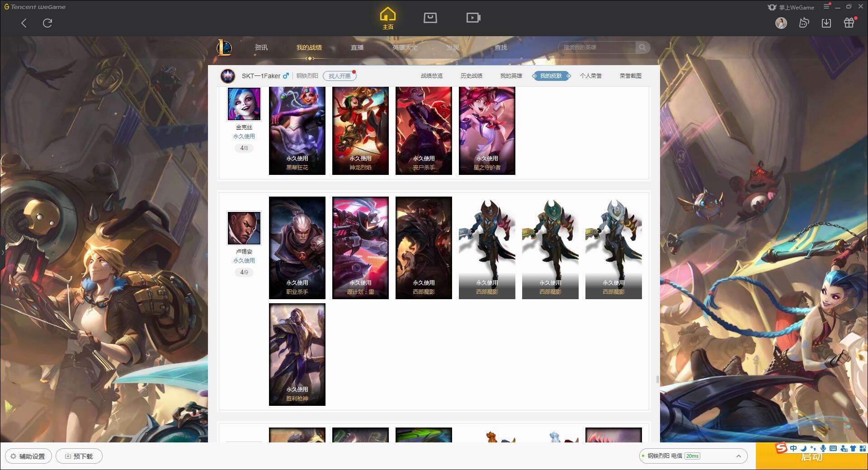The width and height of the screenshot is (868, 470).
Task: Click the 20ms latency indicator
Action: click(692, 456)
